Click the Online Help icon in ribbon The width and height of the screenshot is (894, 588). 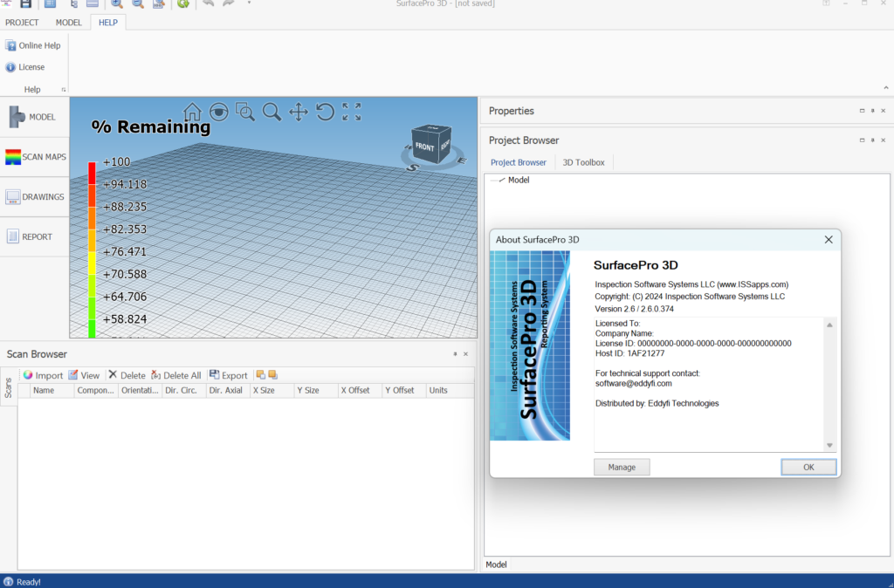(x=10, y=45)
